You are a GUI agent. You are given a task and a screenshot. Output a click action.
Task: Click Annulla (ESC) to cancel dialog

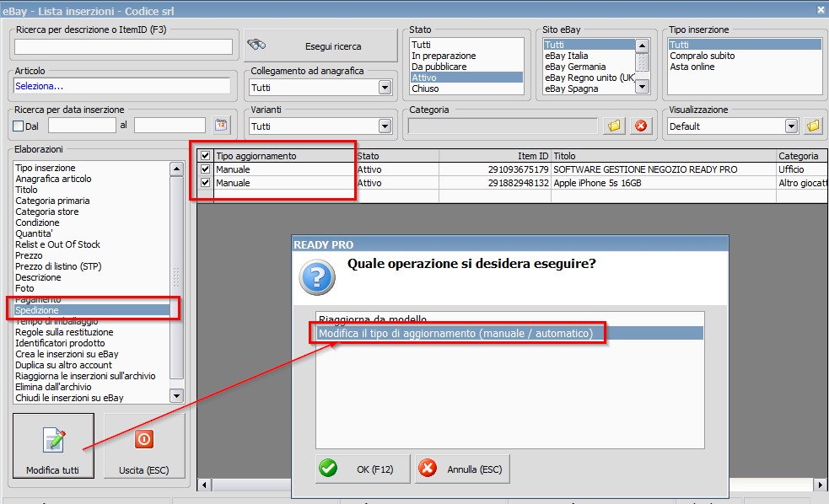click(462, 469)
